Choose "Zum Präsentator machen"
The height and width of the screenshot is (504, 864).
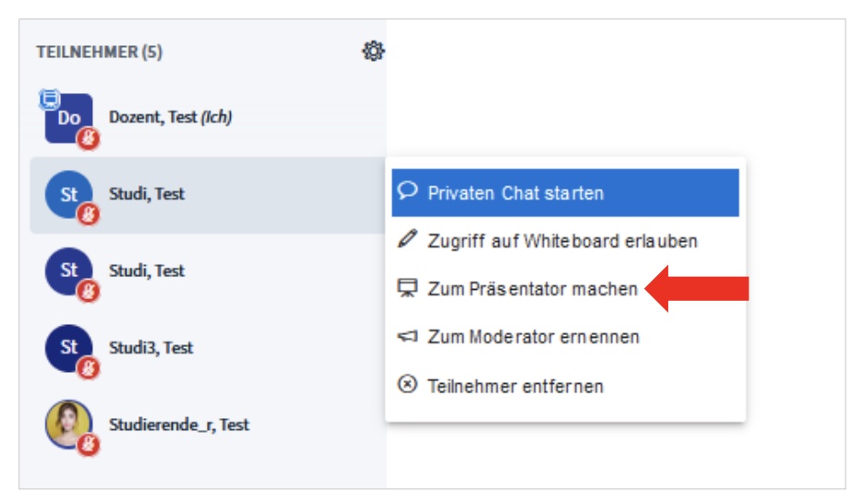tap(533, 289)
